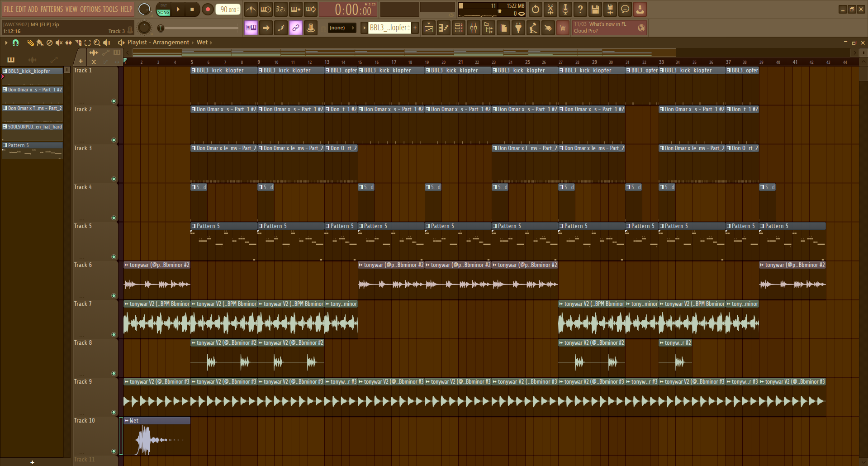Select the Playback speaker tool in Playlist

click(107, 43)
